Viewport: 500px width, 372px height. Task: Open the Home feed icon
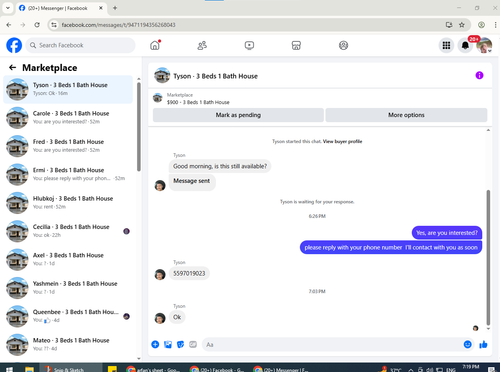[x=155, y=45]
